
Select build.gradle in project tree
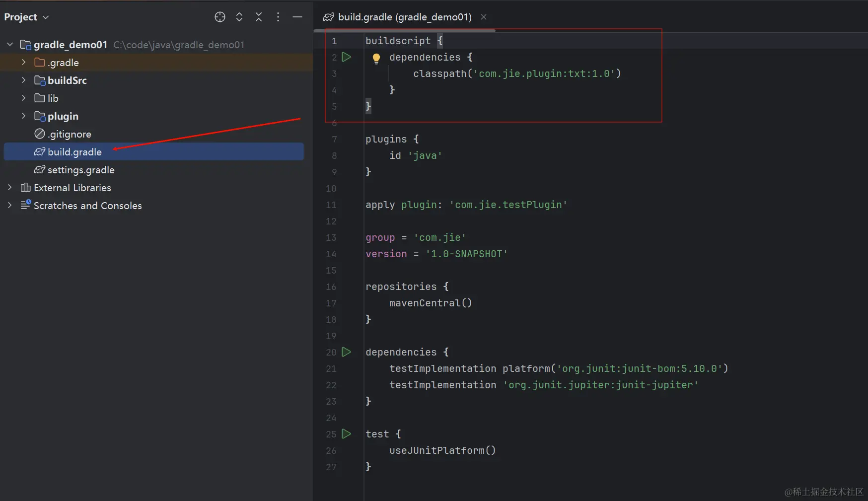[153, 151]
